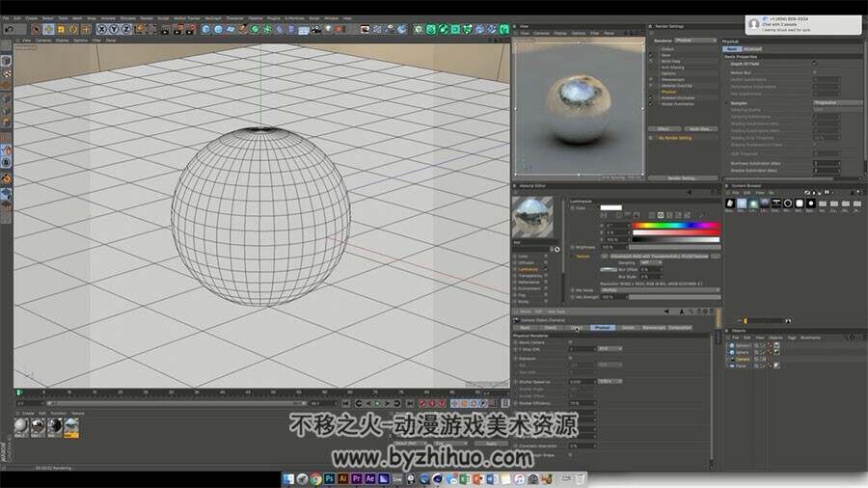Add a Camera object icon
This screenshot has height=488, width=868.
[x=316, y=29]
